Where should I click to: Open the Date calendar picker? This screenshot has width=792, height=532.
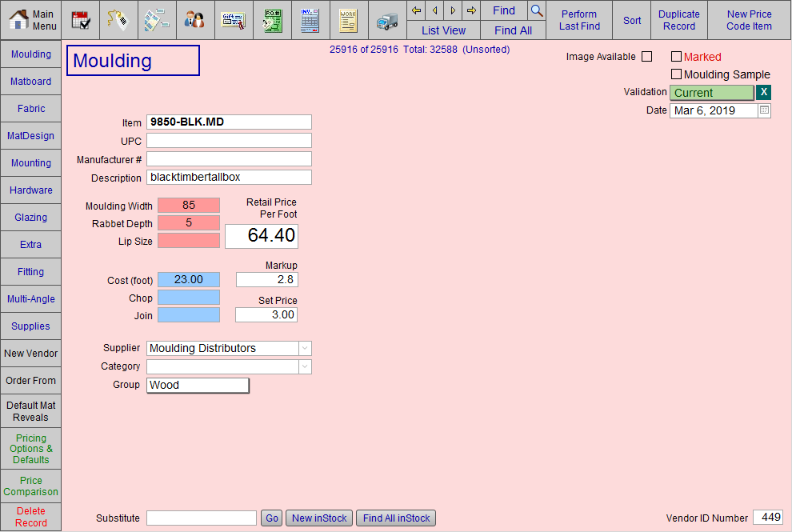(x=764, y=110)
